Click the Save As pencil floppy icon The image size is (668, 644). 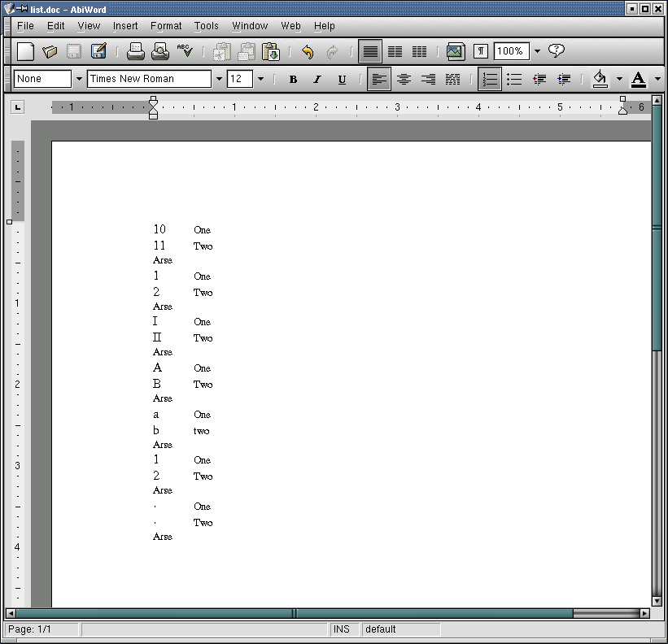tap(98, 51)
